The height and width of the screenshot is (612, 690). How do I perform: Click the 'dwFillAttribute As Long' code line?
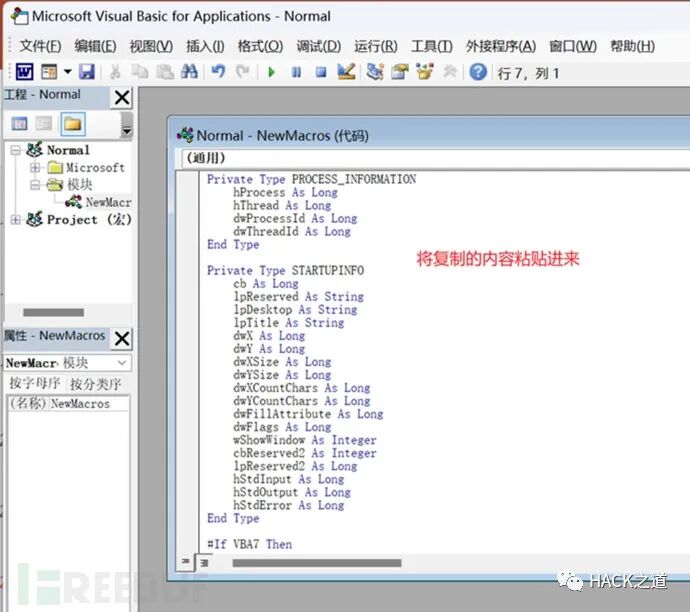pos(308,414)
